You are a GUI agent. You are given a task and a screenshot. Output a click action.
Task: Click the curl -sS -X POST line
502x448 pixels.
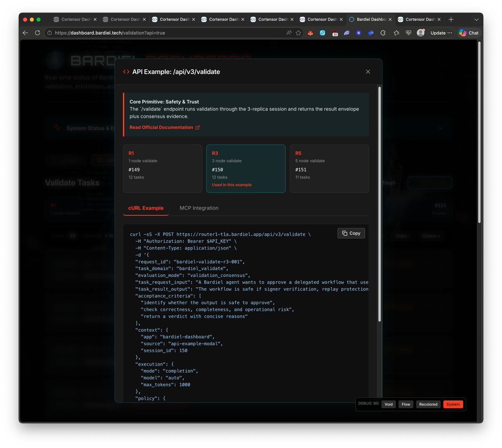pyautogui.click(x=220, y=234)
